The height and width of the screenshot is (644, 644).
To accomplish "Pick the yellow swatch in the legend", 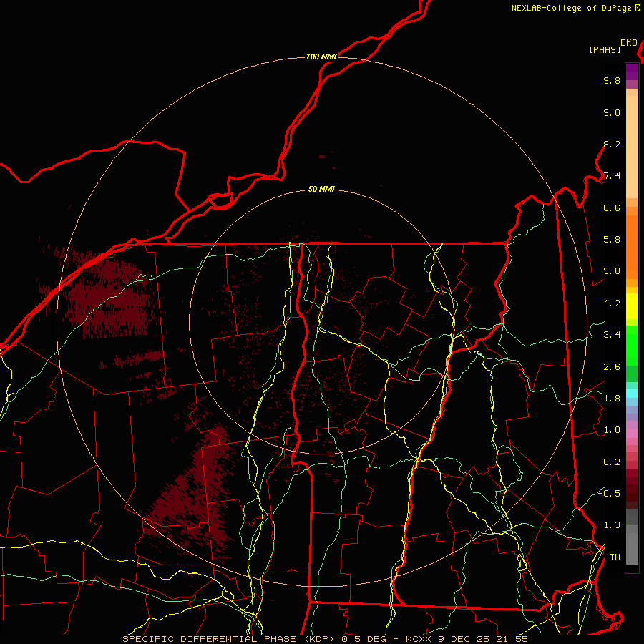I will (x=632, y=306).
